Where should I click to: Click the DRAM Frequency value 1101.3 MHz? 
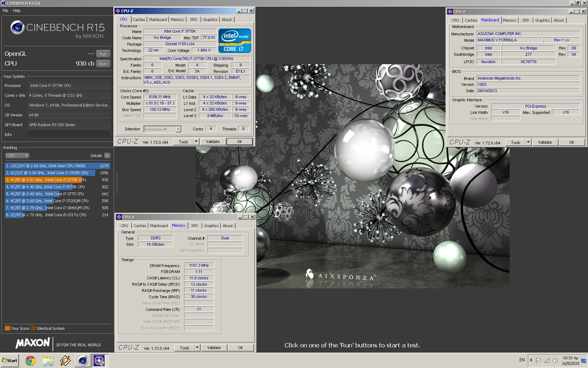point(199,266)
